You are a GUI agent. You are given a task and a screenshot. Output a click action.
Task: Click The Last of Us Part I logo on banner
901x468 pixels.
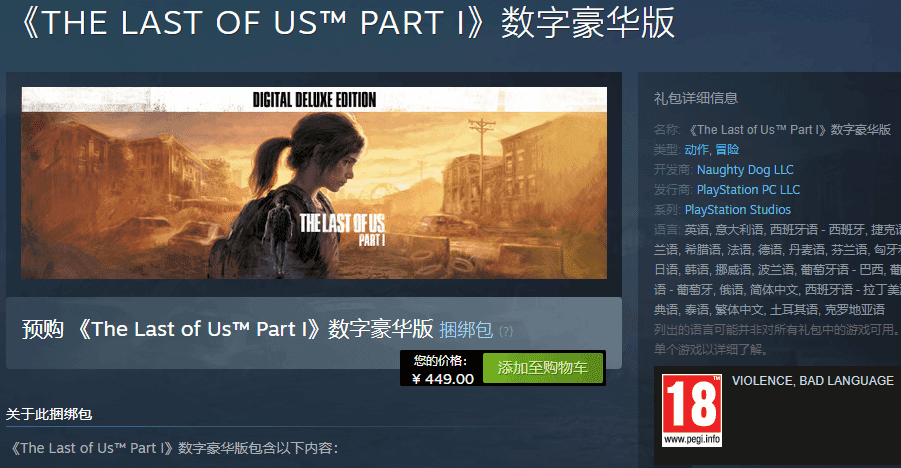point(342,229)
